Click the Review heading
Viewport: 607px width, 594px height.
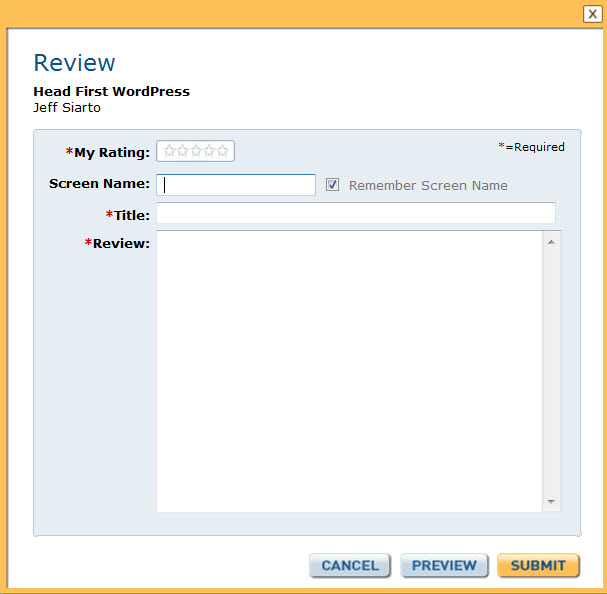(x=74, y=62)
